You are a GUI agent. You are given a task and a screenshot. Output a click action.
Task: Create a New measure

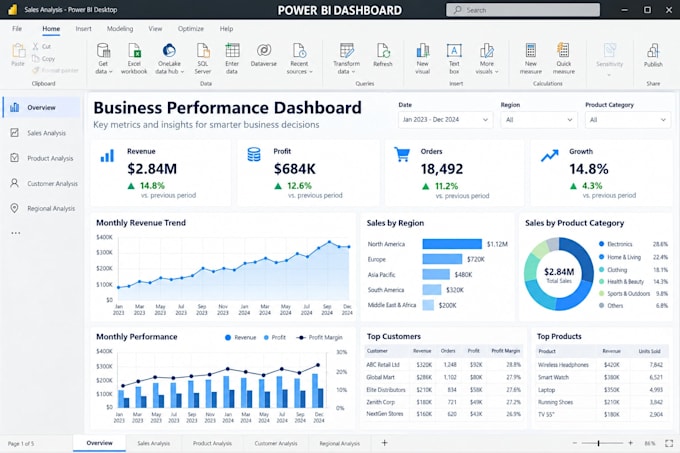point(531,59)
